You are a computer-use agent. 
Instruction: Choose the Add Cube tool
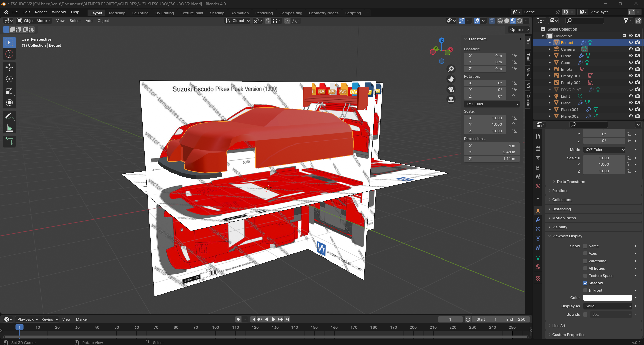click(9, 141)
